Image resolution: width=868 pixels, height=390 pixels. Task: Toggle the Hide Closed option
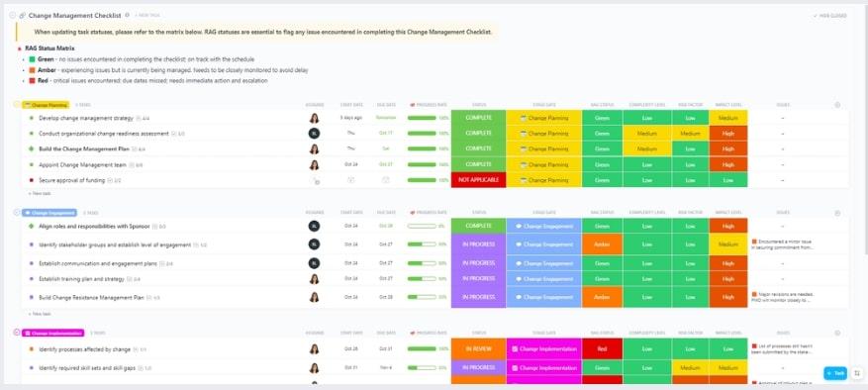pos(829,16)
